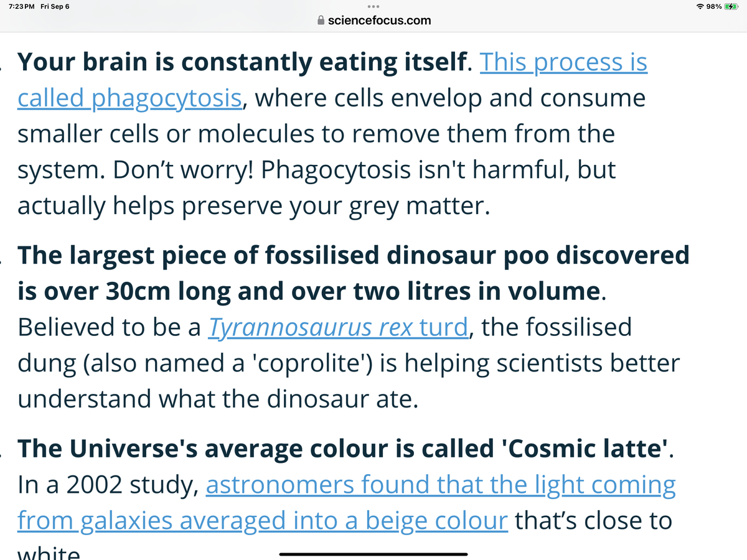Tap the padlock icon beside sciencefocus.com
The width and height of the screenshot is (747, 560).
click(x=321, y=21)
